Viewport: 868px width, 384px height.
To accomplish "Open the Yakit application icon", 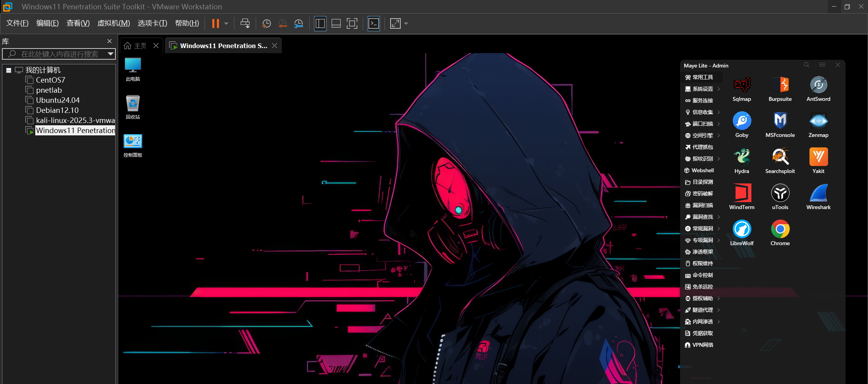I will tap(818, 157).
